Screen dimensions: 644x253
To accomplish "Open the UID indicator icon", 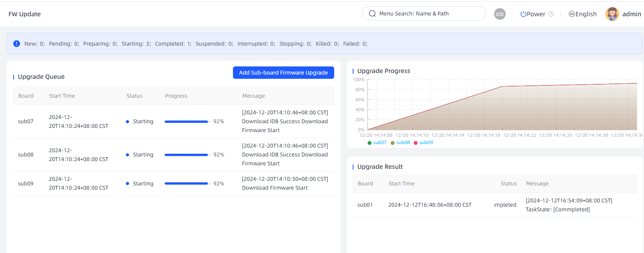I will pos(500,14).
